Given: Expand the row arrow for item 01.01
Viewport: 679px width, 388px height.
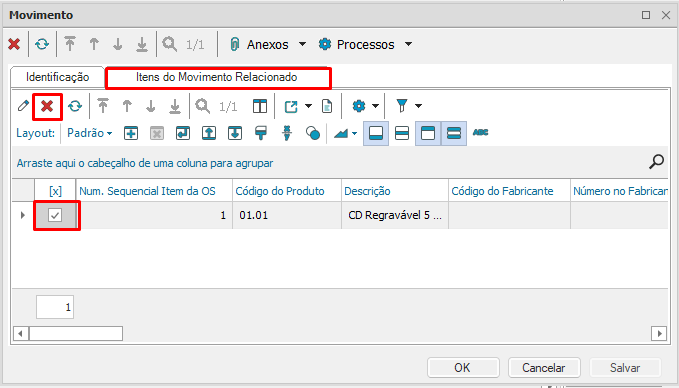Looking at the screenshot, I should coord(23,215).
